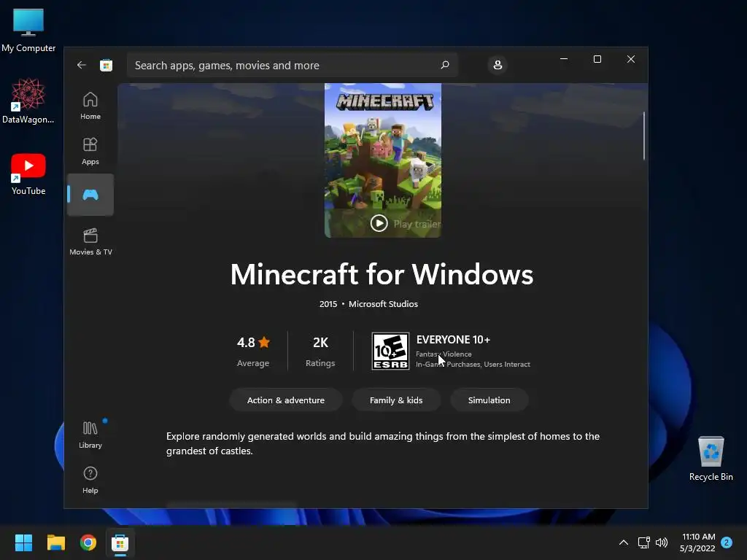Viewport: 747px width, 560px height.
Task: Click the network status tray icon
Action: point(643,542)
